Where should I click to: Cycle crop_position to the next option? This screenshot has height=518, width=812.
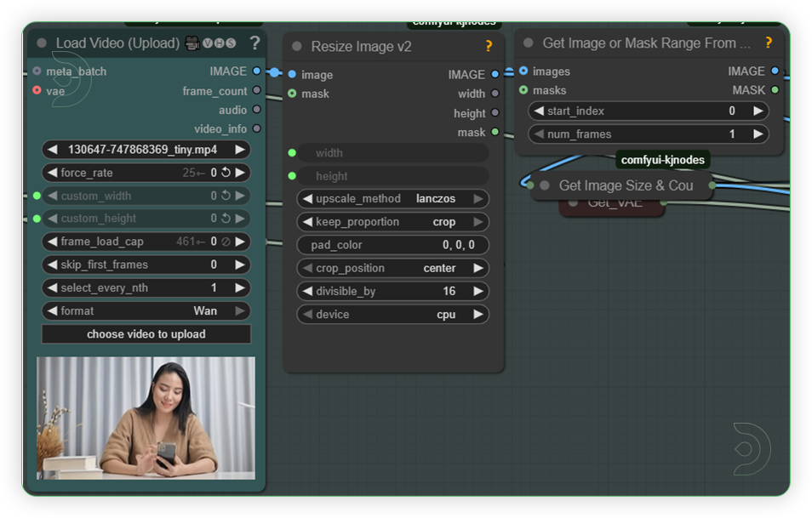click(478, 268)
